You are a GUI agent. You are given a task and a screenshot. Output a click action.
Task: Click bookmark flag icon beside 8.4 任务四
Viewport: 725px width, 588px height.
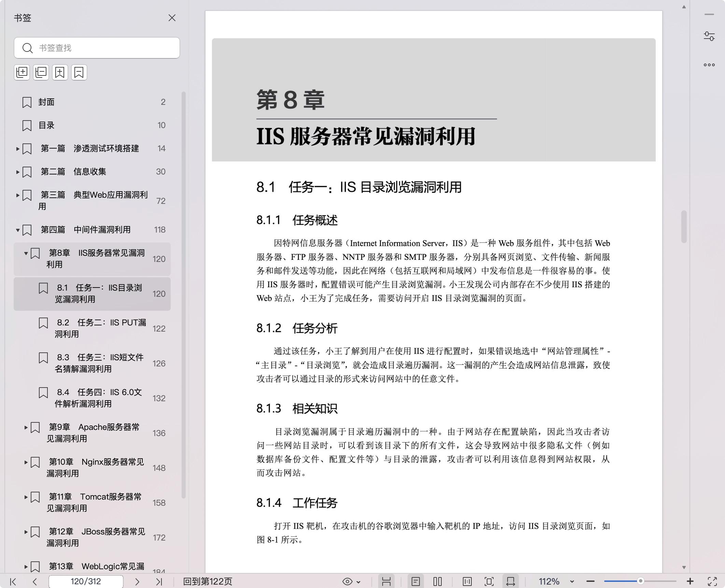[43, 393]
